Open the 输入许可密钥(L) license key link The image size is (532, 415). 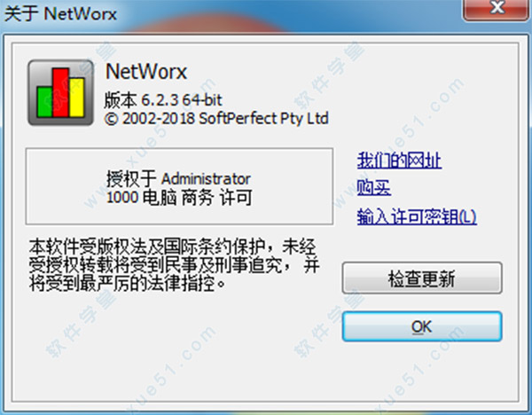pos(417,216)
